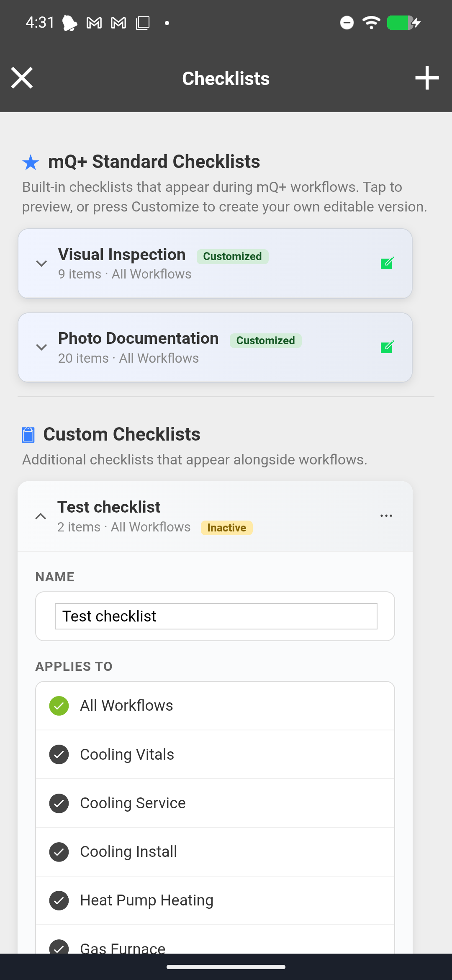
Task: Tap the Test checklist heading
Action: [109, 507]
